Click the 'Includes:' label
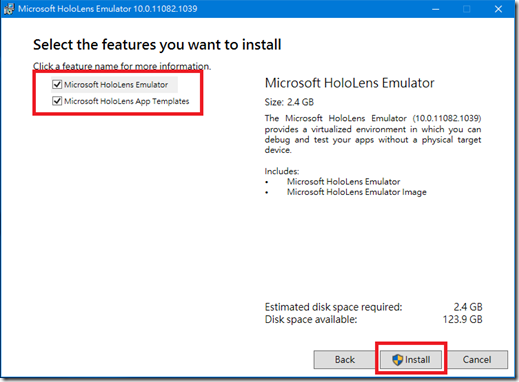The height and width of the screenshot is (382, 519). click(x=282, y=171)
